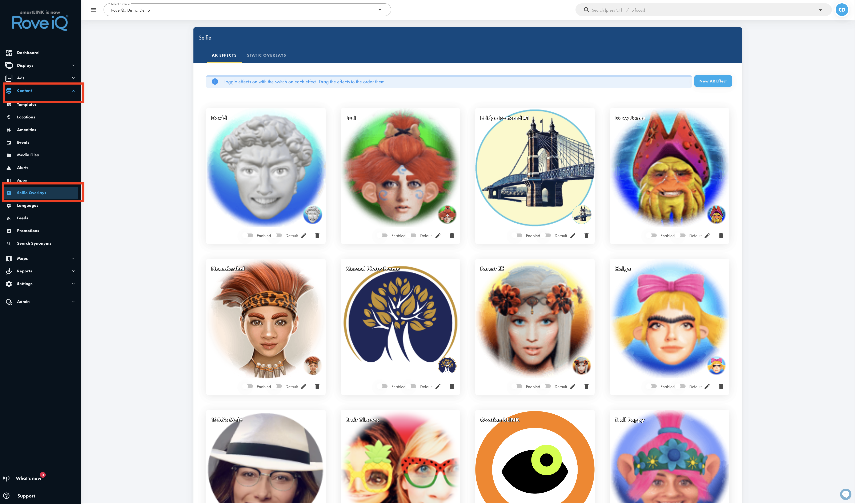Open the hamburger menu icon
The height and width of the screenshot is (504, 855).
click(x=93, y=10)
